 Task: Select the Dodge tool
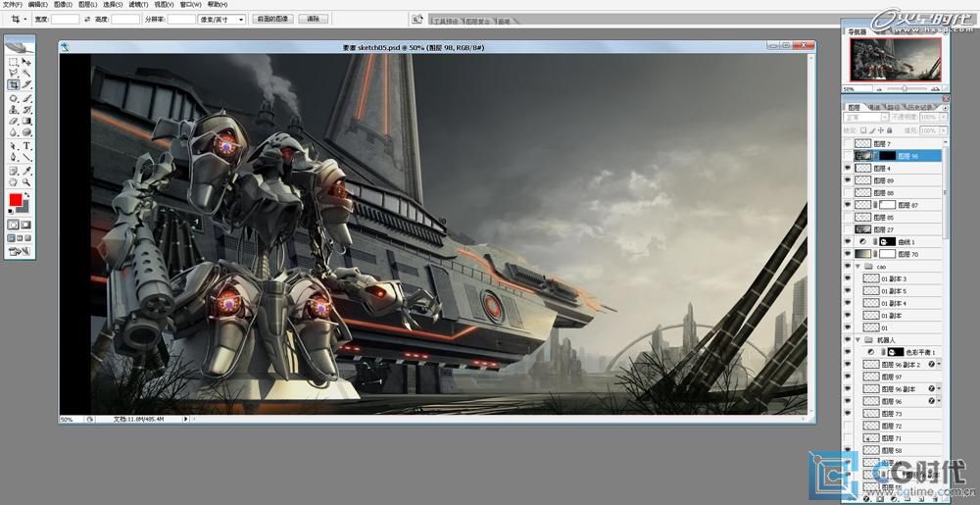[26, 132]
